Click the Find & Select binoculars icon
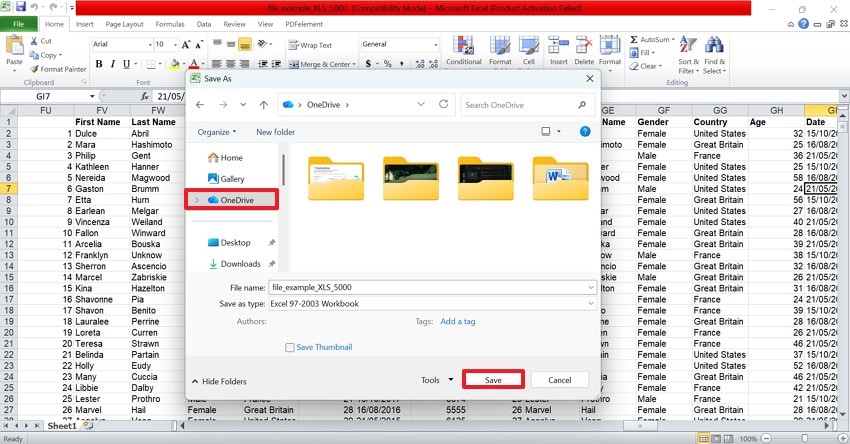The image size is (850, 444). coord(714,46)
